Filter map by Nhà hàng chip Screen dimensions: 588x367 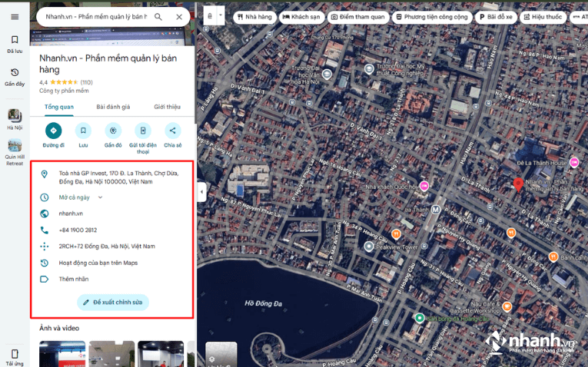click(x=255, y=17)
